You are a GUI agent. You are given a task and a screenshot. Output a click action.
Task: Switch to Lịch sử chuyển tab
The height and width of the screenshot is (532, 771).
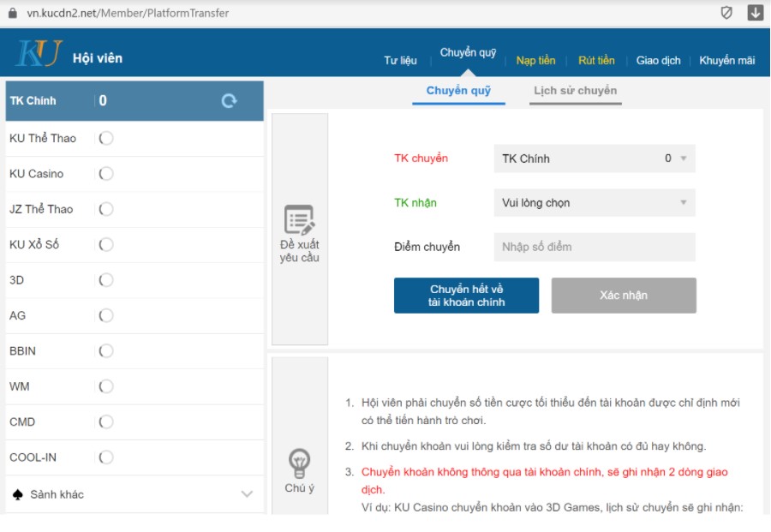(576, 91)
